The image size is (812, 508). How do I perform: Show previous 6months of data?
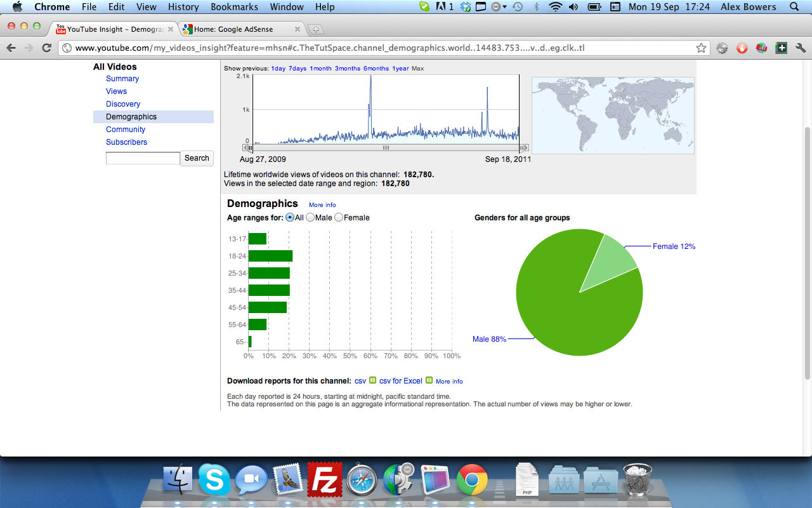tap(376, 69)
